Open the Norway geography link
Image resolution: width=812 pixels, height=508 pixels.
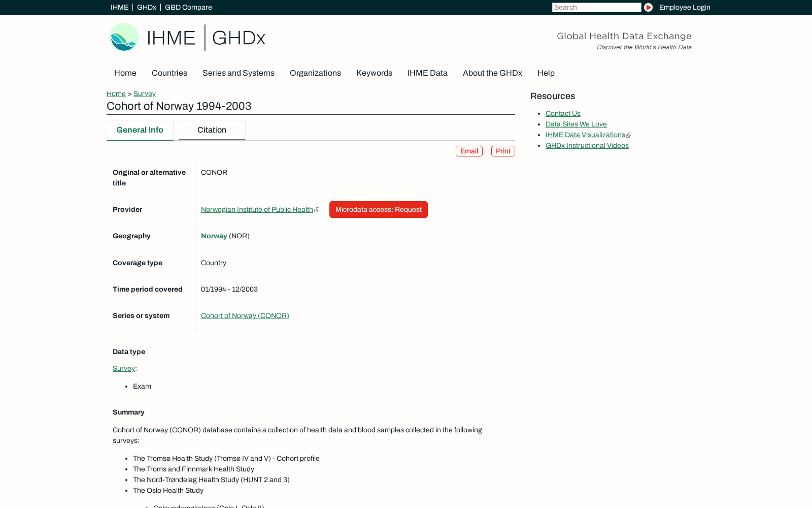pyautogui.click(x=214, y=236)
